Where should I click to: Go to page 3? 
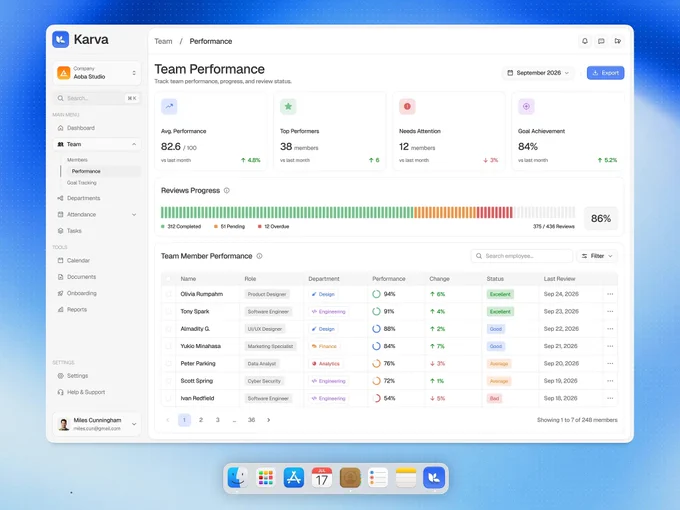tap(218, 420)
